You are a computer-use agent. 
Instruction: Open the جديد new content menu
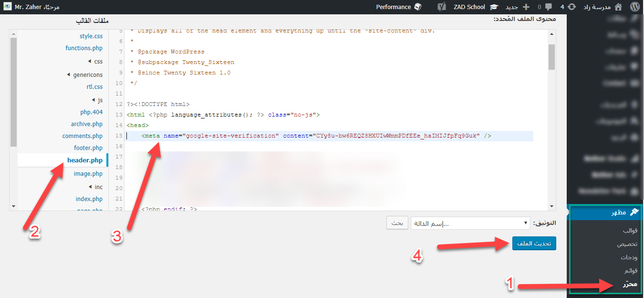point(517,7)
